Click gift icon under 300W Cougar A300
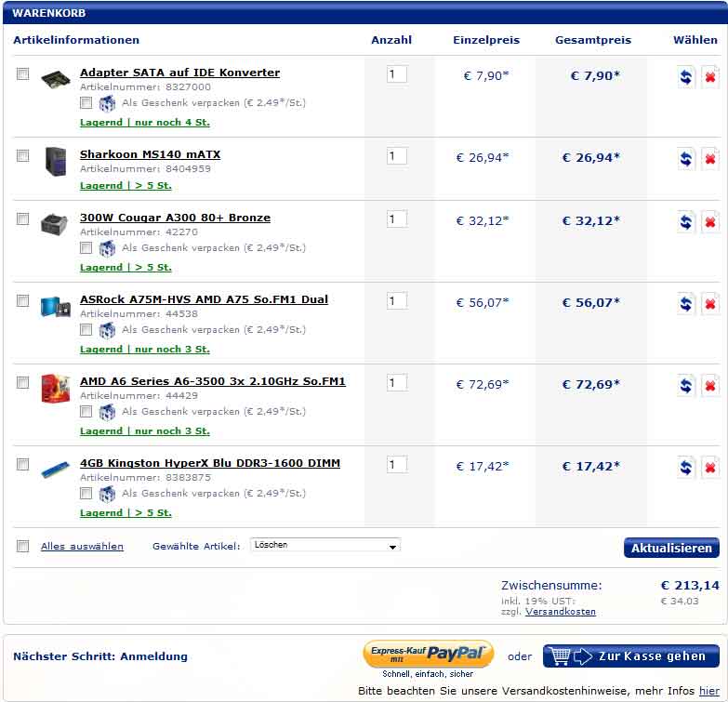The width and height of the screenshot is (728, 702). click(x=107, y=248)
